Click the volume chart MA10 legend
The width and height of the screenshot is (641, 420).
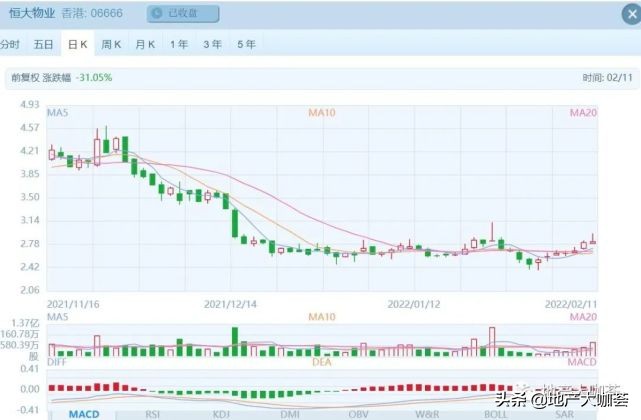[322, 317]
